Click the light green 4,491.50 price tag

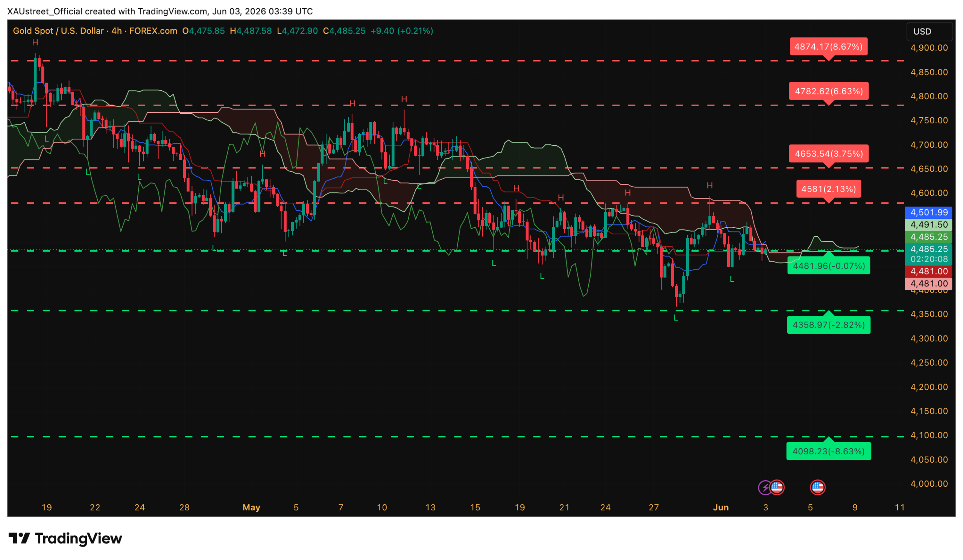928,225
